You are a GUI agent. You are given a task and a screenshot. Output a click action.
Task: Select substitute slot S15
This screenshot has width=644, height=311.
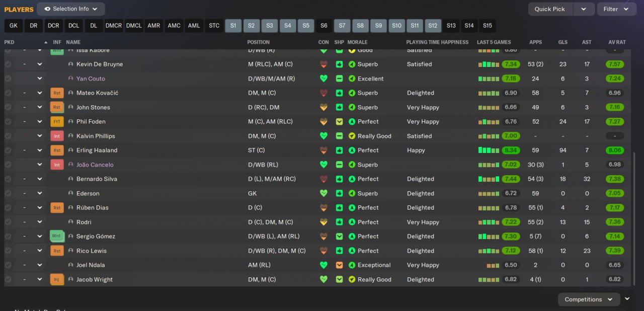coord(487,26)
